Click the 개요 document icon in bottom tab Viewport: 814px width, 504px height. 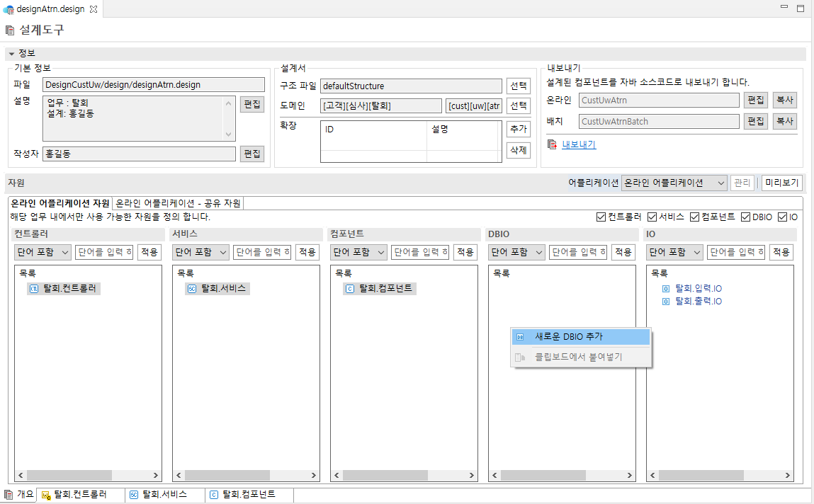point(11,495)
